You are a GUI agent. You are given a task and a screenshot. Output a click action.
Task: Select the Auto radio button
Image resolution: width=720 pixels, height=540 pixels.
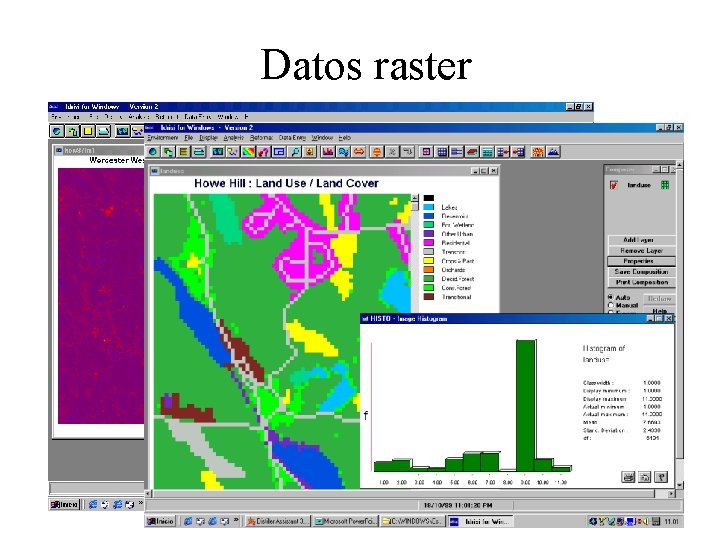pyautogui.click(x=611, y=297)
